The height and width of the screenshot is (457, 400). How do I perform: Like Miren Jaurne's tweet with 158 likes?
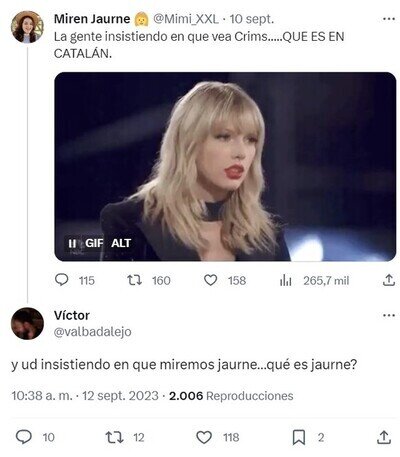pyautogui.click(x=210, y=280)
